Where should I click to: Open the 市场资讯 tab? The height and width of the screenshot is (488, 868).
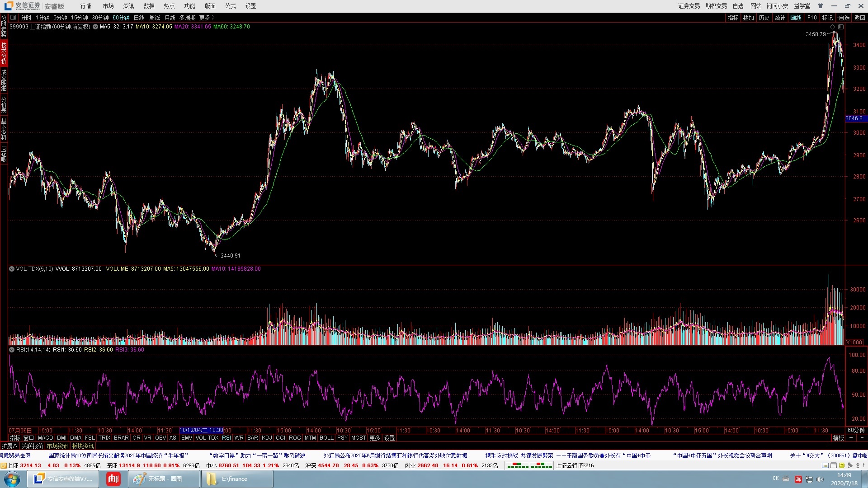[57, 446]
